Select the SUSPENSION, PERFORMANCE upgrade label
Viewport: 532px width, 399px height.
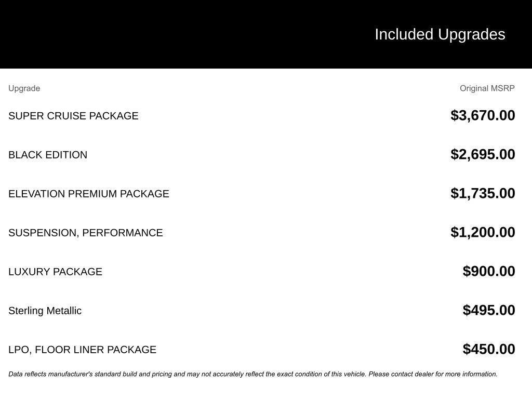[x=86, y=233]
